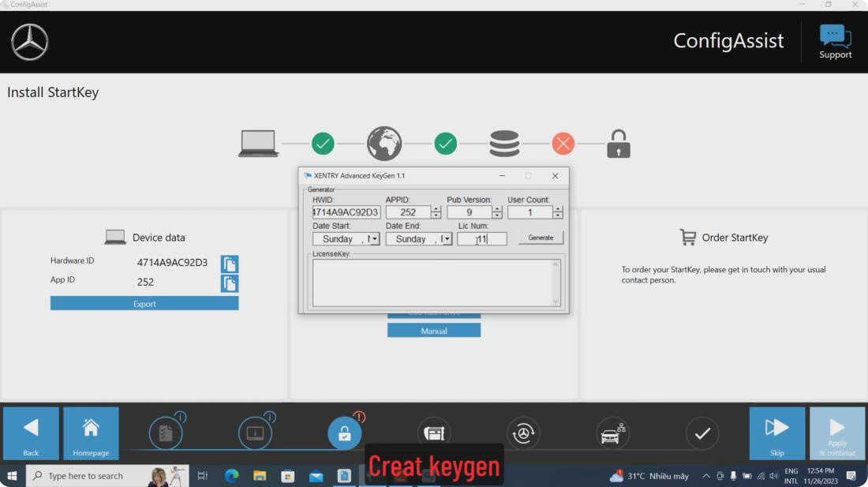868x487 pixels.
Task: Click the red failed database status icon
Action: click(x=563, y=144)
